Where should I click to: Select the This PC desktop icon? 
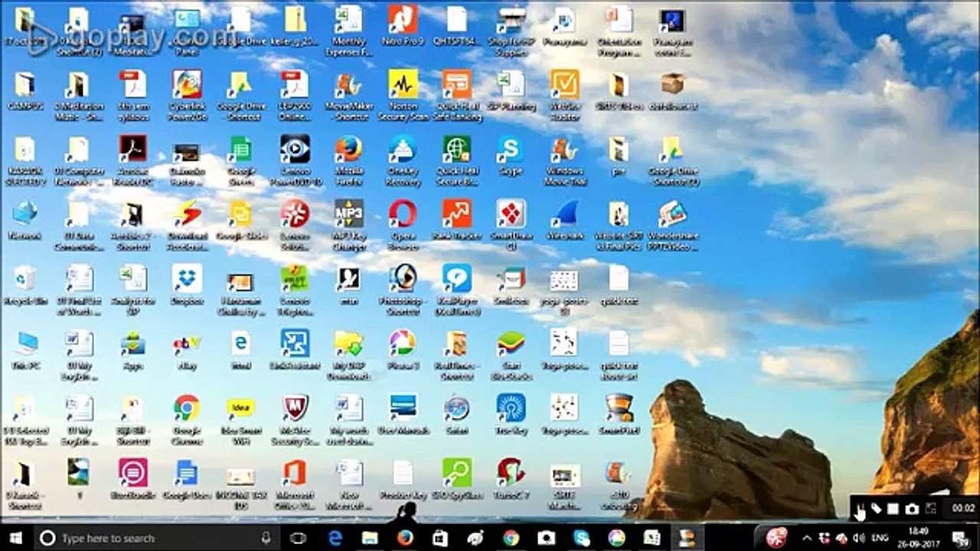[25, 350]
